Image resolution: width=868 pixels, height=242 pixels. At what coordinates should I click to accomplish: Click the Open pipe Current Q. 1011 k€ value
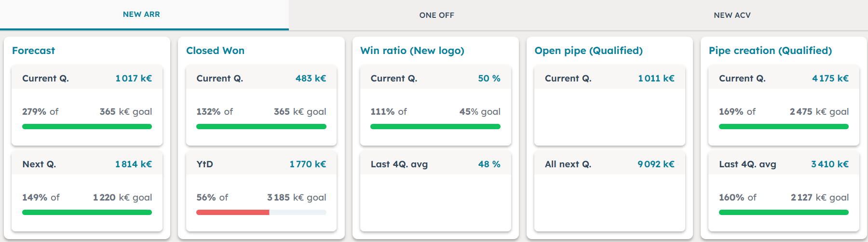(x=656, y=78)
